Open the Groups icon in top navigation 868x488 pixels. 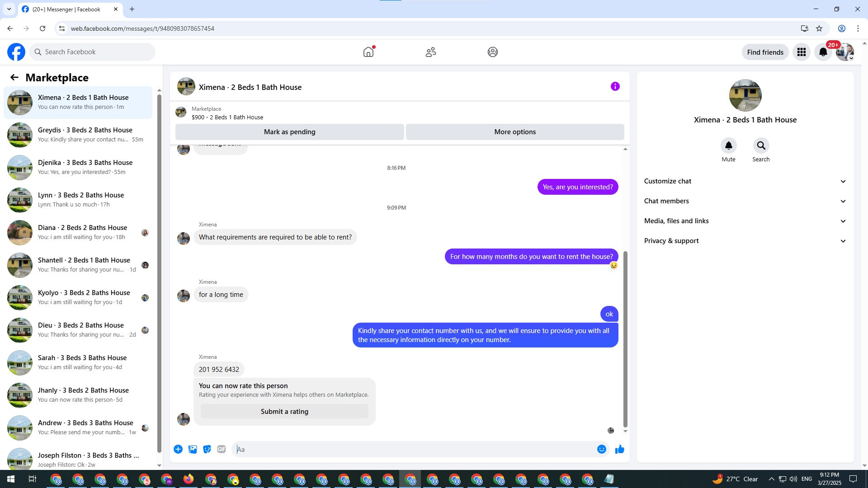[x=493, y=52]
